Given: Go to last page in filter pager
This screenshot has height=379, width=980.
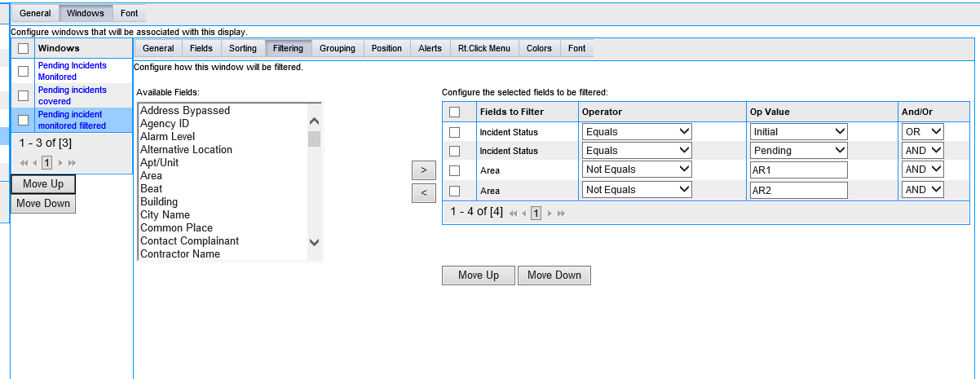Looking at the screenshot, I should (x=561, y=213).
